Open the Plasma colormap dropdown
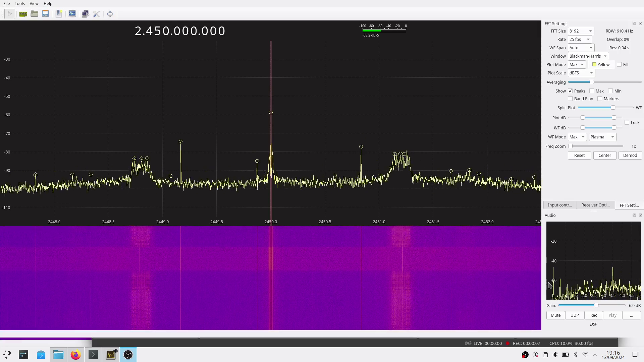The width and height of the screenshot is (644, 362). 602,137
